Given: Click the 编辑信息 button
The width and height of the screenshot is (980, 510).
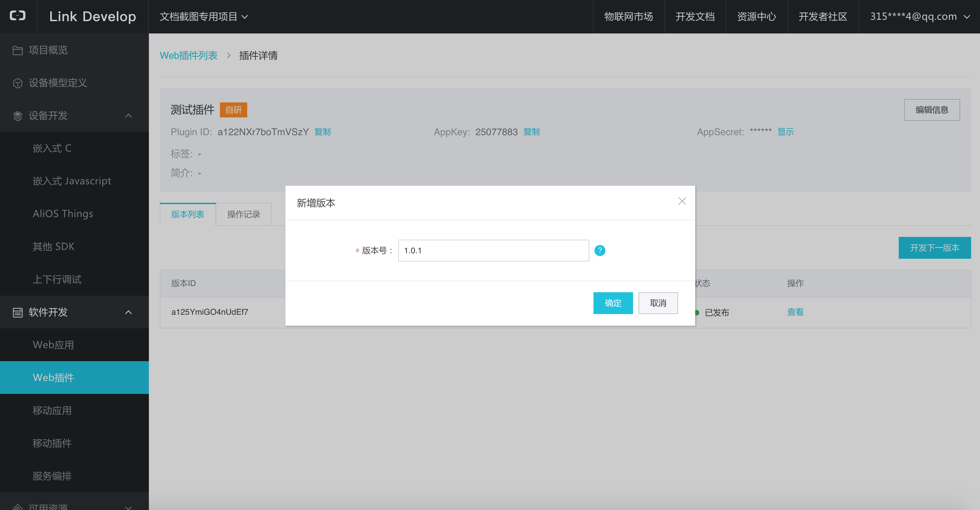Looking at the screenshot, I should pyautogui.click(x=932, y=110).
